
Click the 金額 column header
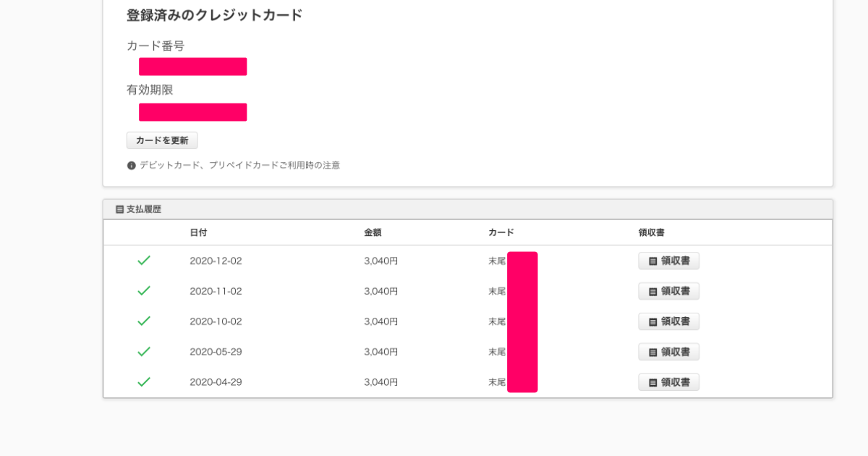coord(373,232)
